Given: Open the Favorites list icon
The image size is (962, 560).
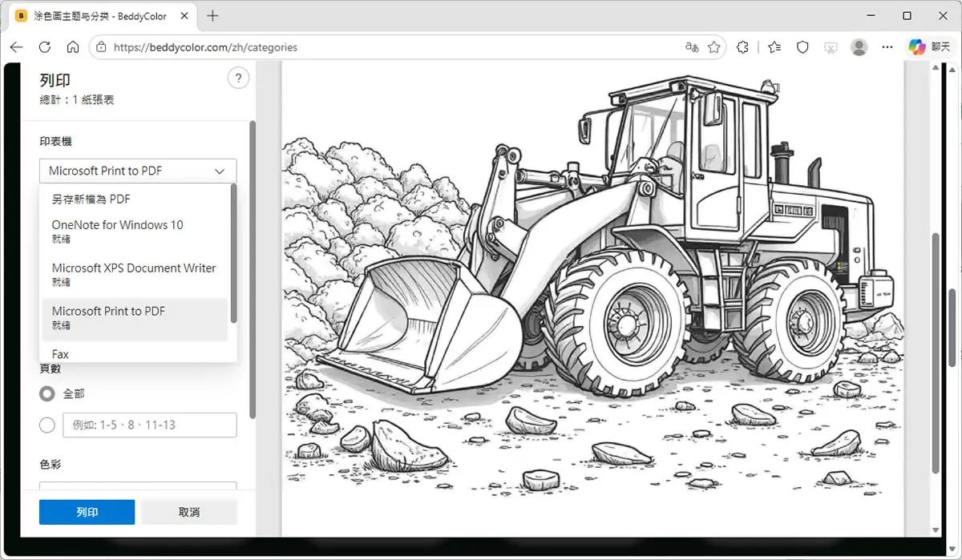Looking at the screenshot, I should [x=774, y=47].
